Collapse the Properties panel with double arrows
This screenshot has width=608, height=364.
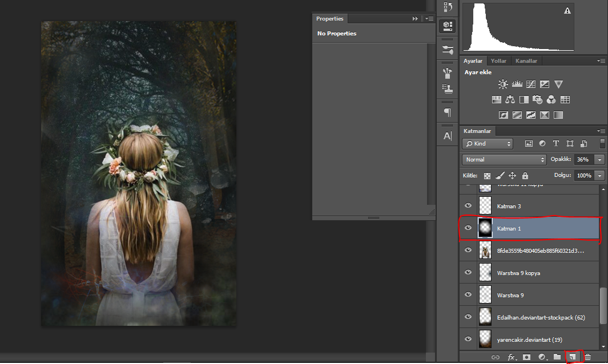(x=415, y=19)
